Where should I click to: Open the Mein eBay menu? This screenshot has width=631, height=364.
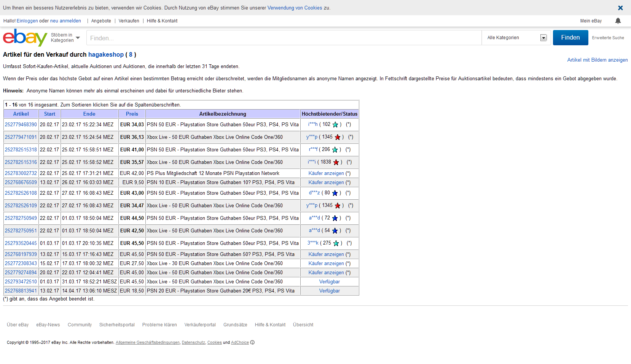click(591, 21)
